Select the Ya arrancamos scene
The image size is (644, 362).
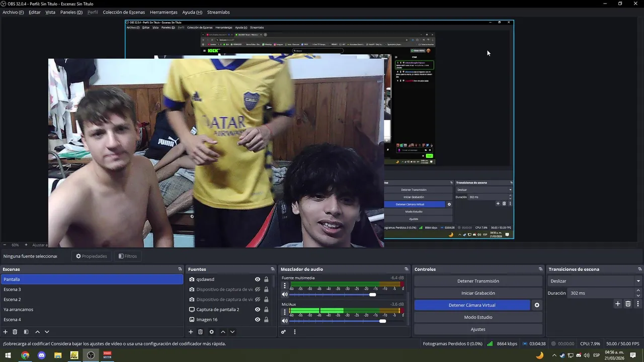92,310
